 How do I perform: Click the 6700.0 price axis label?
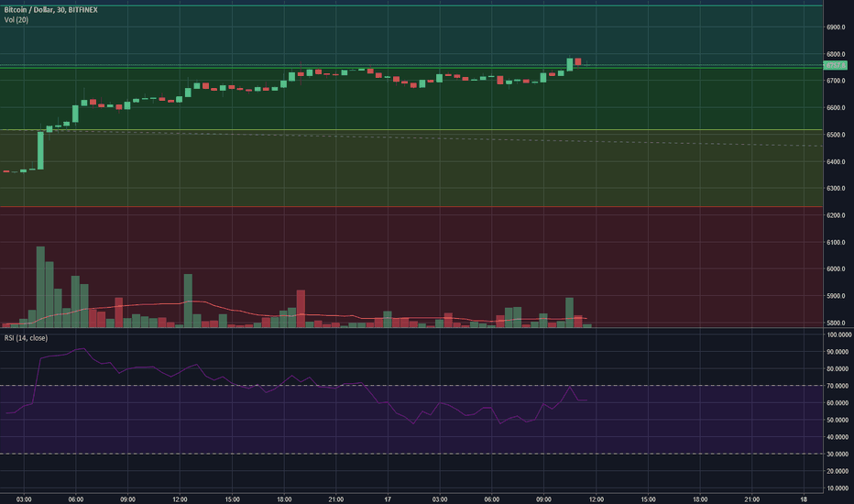[836, 81]
